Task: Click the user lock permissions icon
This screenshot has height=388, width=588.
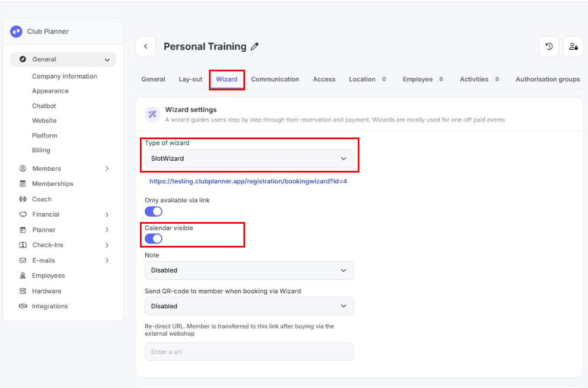Action: coord(573,46)
